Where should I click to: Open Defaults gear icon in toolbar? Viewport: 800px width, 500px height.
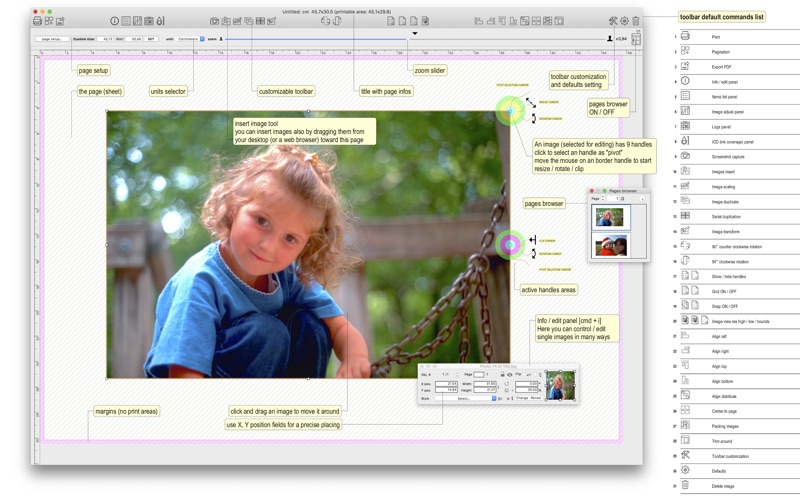(x=624, y=21)
